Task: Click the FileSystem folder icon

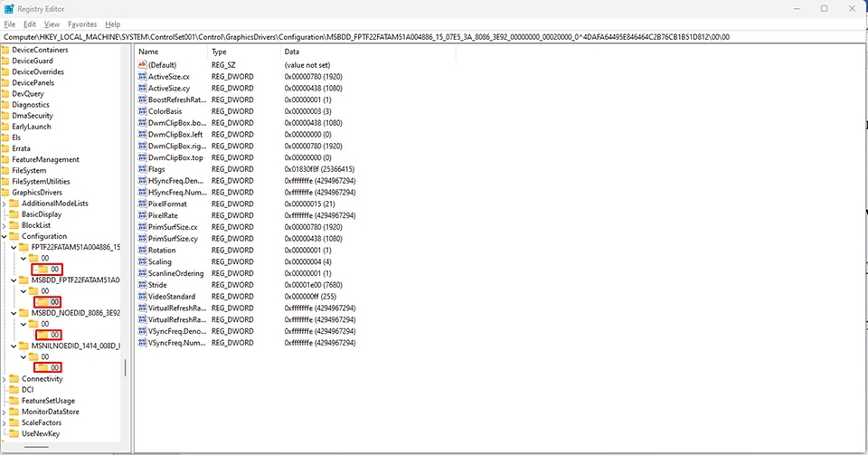Action: click(5, 170)
